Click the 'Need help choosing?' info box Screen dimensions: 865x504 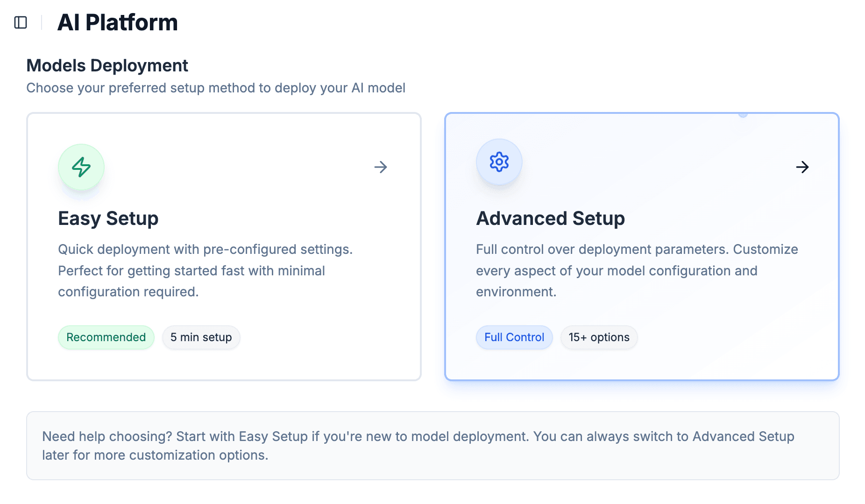click(x=432, y=446)
